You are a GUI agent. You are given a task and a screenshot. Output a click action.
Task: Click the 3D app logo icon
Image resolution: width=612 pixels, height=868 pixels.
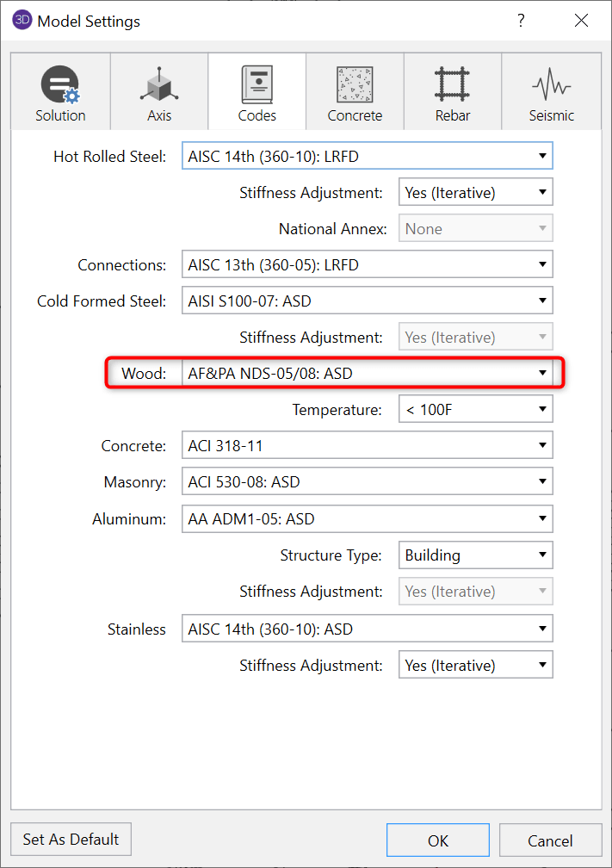pyautogui.click(x=22, y=21)
